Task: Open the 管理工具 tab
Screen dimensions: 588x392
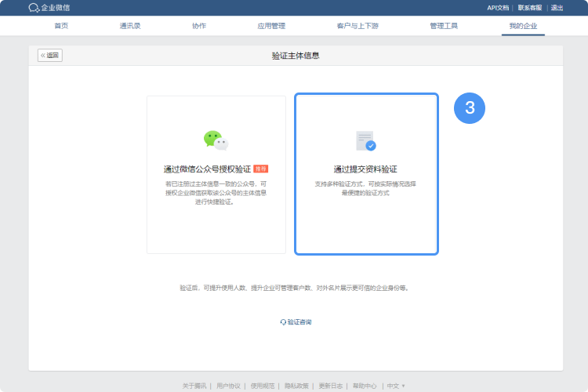Action: coord(444,26)
